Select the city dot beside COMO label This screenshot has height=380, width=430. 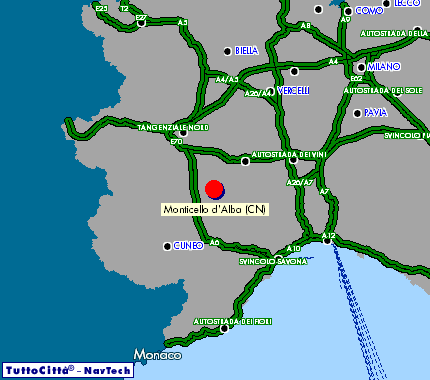pyautogui.click(x=348, y=12)
